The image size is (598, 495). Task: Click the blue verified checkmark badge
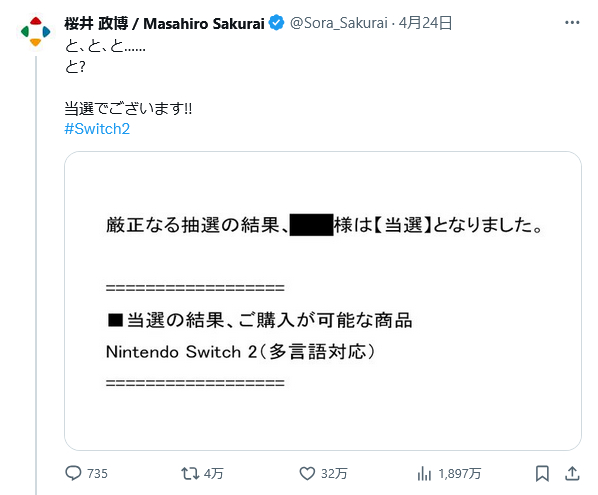276,23
